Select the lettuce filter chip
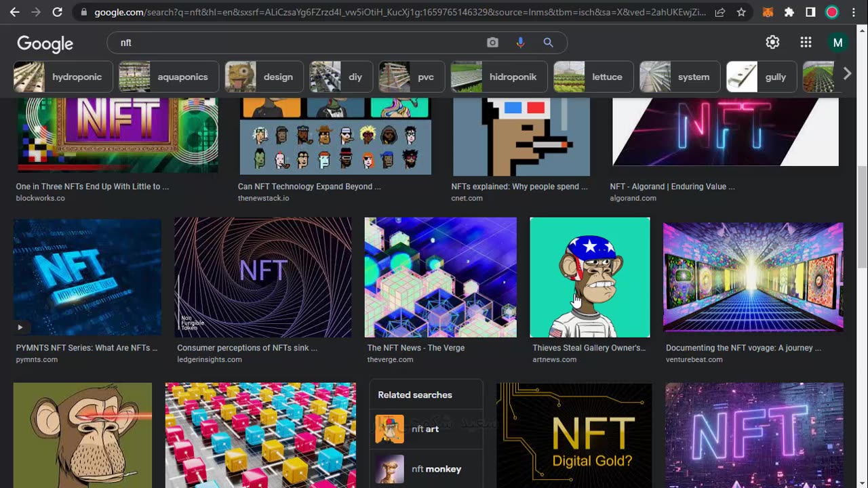The image size is (868, 488). [593, 77]
